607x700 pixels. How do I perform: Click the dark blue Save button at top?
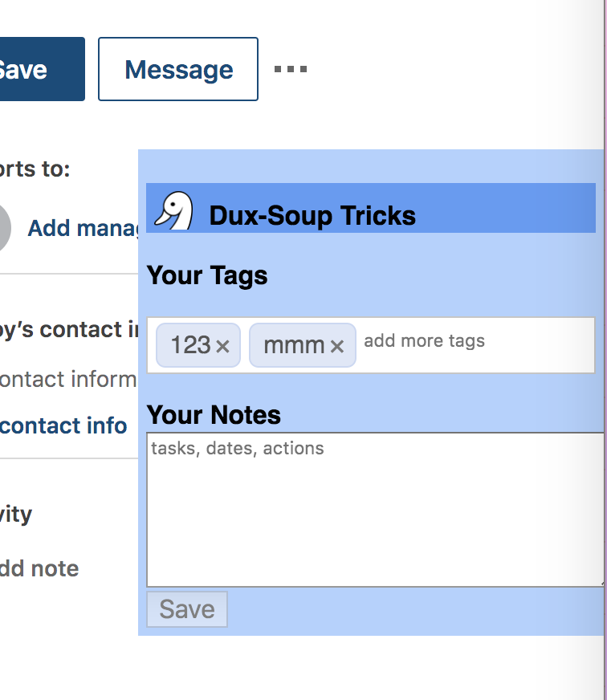click(x=43, y=69)
